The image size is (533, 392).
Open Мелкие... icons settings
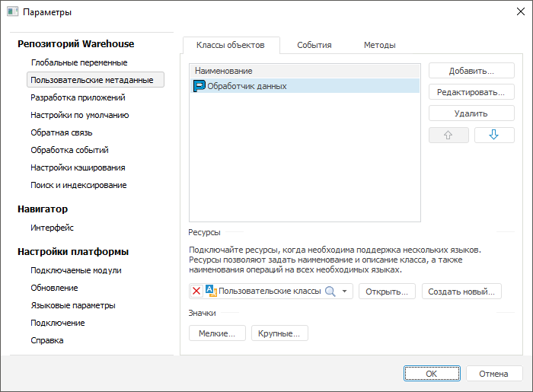click(217, 333)
